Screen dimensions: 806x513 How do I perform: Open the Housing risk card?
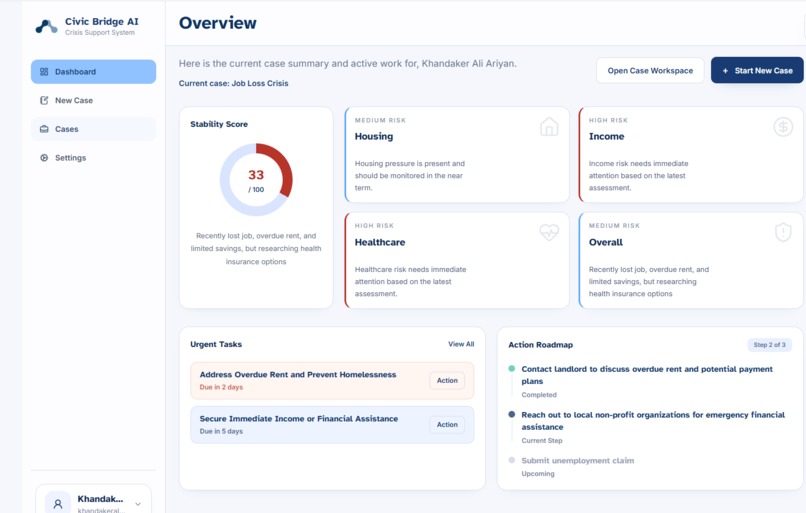click(x=457, y=155)
